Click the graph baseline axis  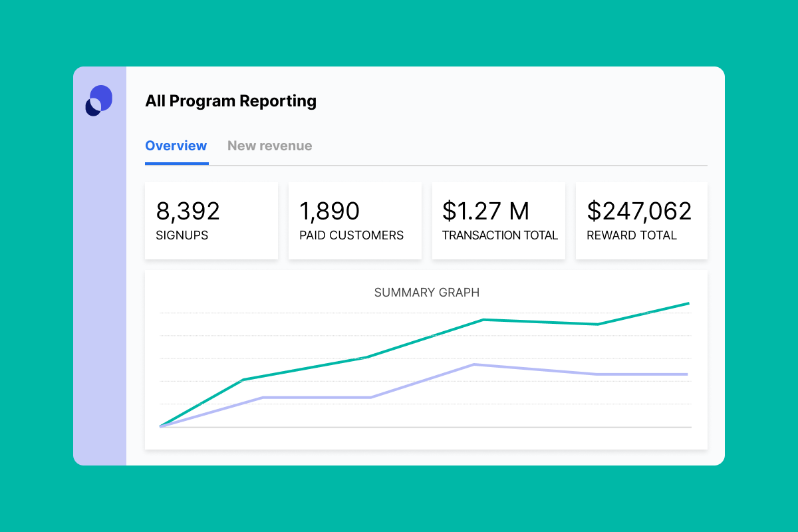426,426
